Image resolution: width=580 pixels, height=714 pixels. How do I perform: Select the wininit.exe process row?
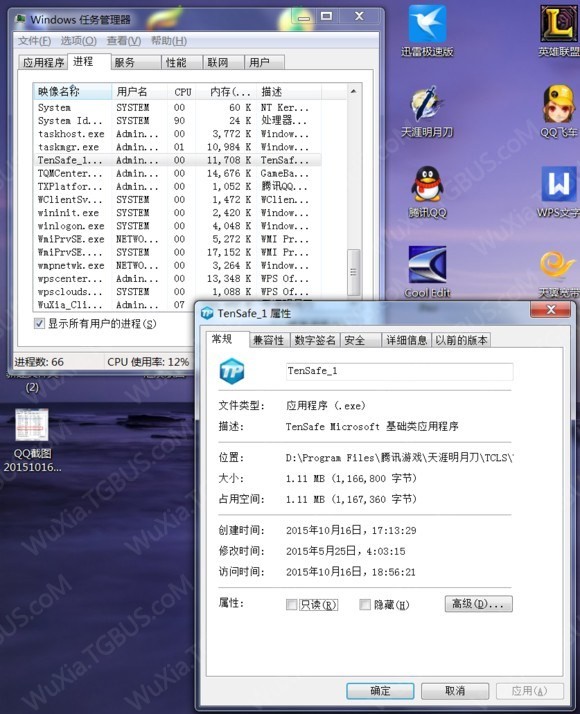(x=178, y=213)
